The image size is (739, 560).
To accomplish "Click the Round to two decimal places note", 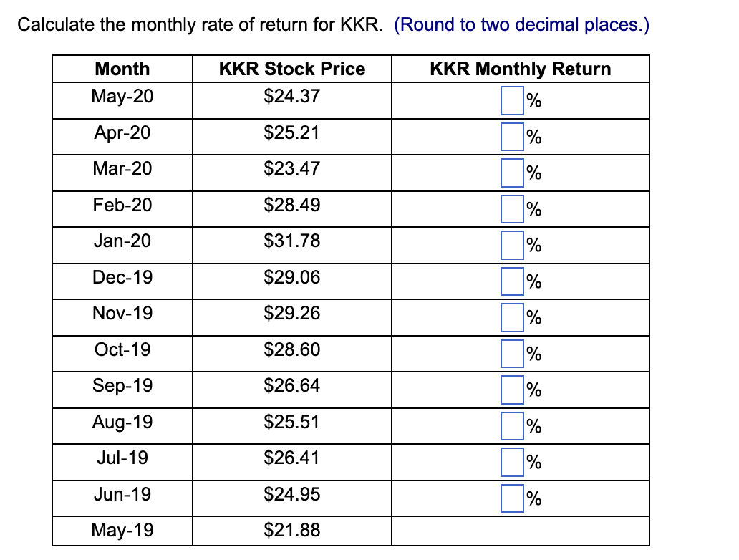I will [x=522, y=24].
